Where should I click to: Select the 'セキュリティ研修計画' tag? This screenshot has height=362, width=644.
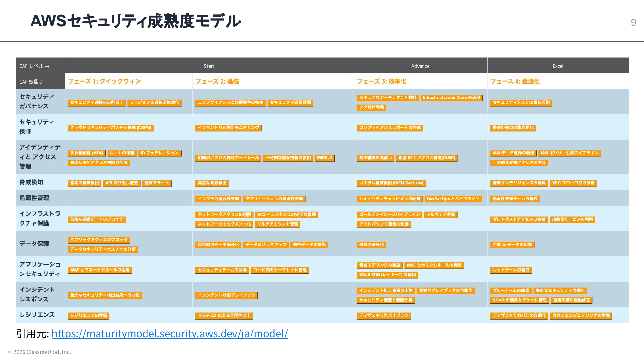tap(290, 103)
